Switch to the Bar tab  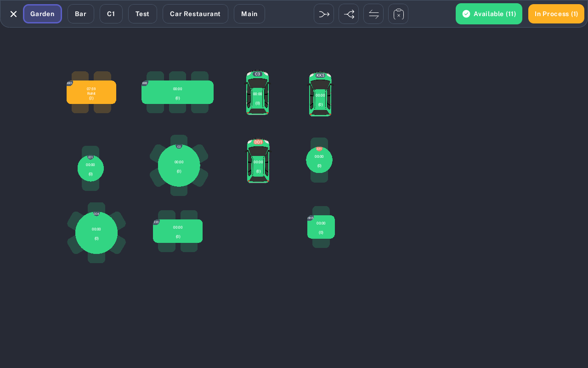tap(81, 14)
